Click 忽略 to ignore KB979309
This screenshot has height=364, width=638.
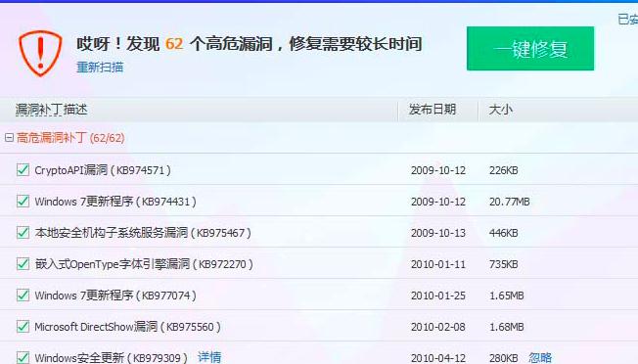tap(540, 357)
